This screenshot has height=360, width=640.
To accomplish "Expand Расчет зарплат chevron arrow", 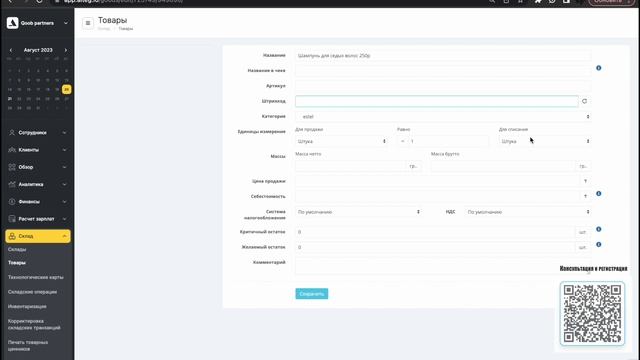I will 64,219.
